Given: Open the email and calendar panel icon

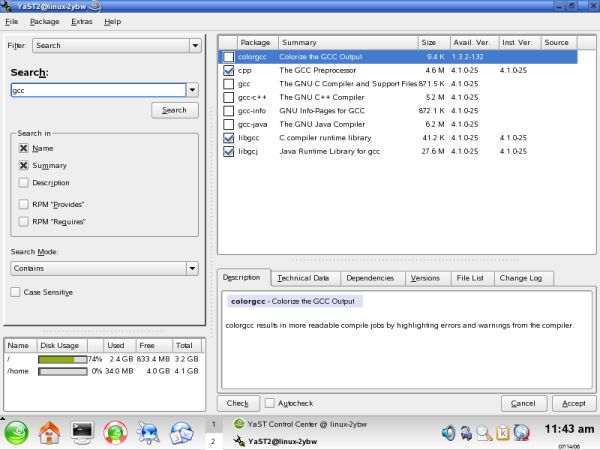Looking at the screenshot, I should click(181, 433).
